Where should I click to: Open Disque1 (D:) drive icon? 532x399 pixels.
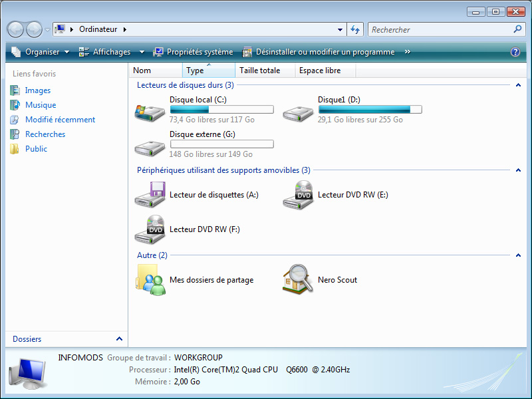pos(298,114)
